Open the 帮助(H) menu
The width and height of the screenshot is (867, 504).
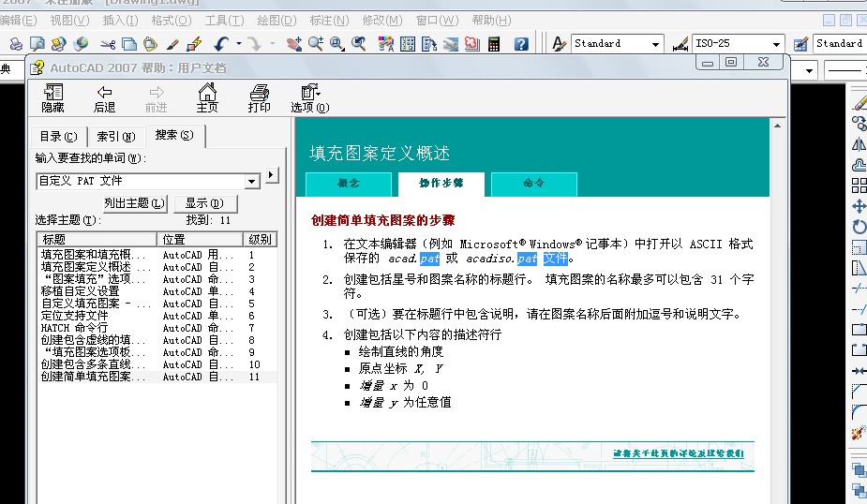[491, 21]
